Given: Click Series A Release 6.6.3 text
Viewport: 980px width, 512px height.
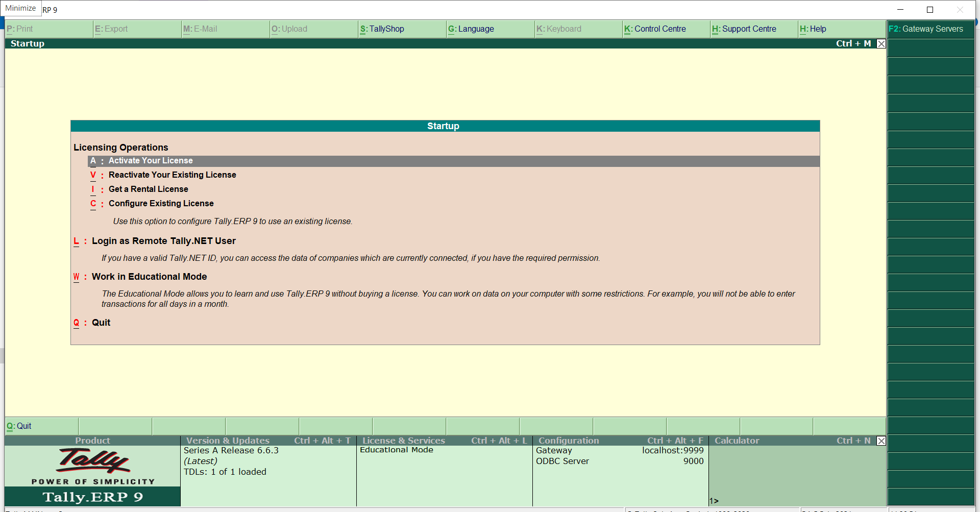Looking at the screenshot, I should point(231,451).
